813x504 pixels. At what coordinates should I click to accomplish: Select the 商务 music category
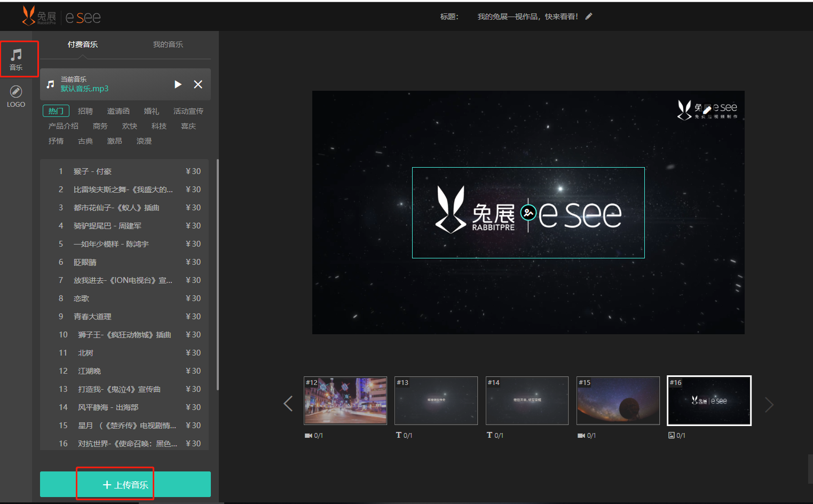tap(100, 126)
